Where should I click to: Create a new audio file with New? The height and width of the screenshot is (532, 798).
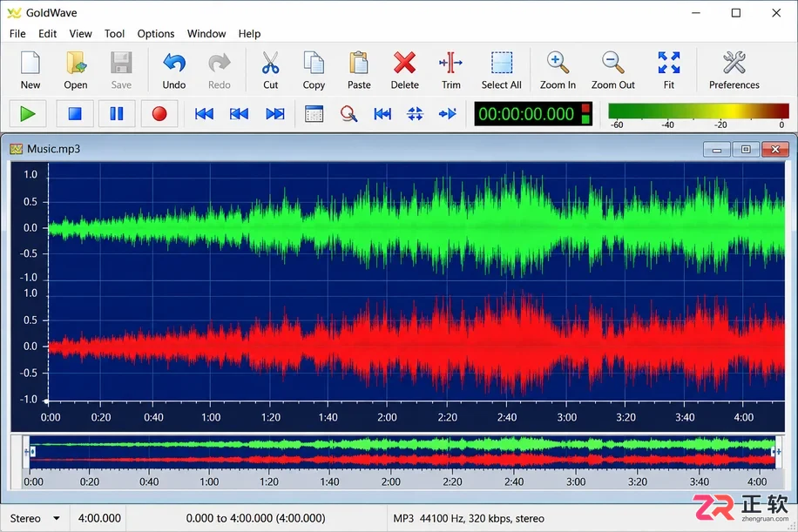30,71
